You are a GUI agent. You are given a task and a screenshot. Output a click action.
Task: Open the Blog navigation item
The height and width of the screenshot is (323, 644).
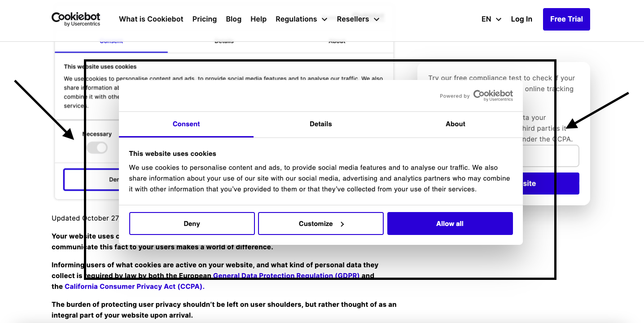point(234,19)
